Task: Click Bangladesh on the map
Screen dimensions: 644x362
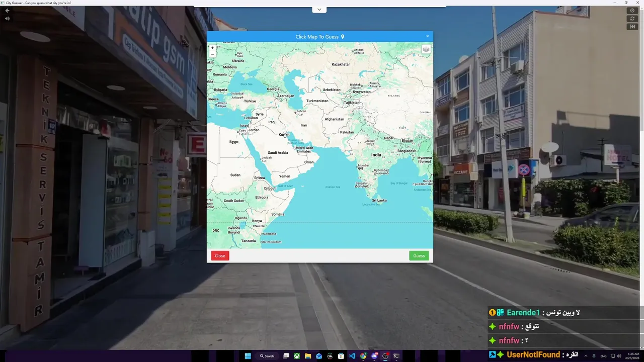Action: click(x=407, y=151)
